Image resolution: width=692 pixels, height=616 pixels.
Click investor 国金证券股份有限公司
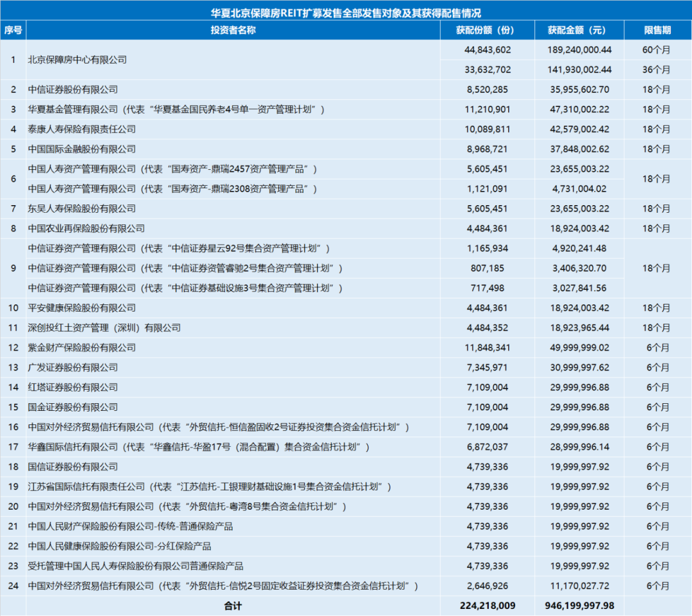tap(73, 408)
